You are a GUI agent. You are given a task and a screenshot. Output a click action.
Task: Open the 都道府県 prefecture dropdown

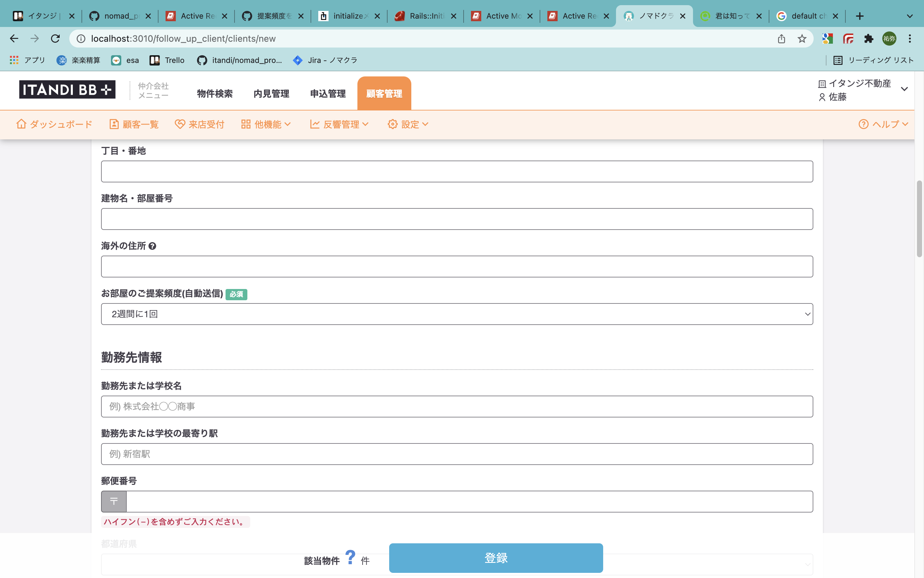(457, 564)
